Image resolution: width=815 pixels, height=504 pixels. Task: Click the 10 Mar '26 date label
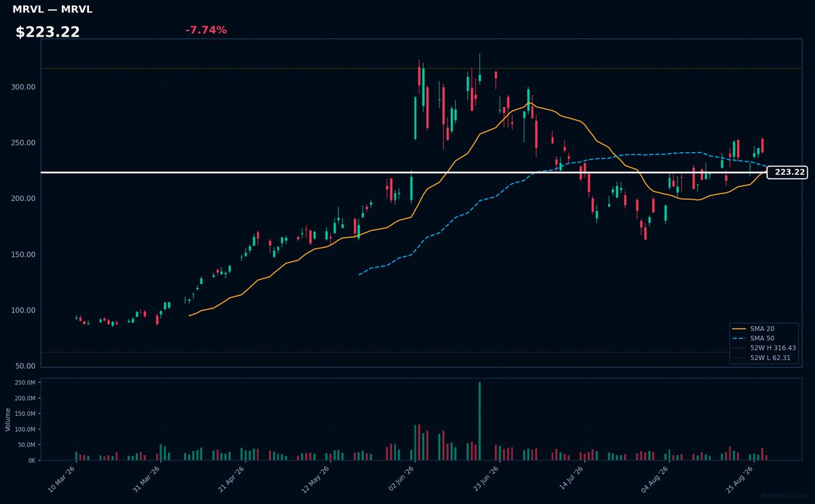pyautogui.click(x=62, y=480)
